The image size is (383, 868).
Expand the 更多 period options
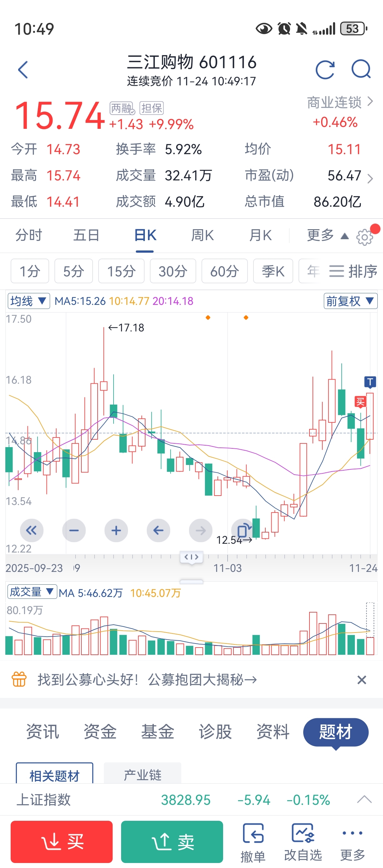click(327, 235)
